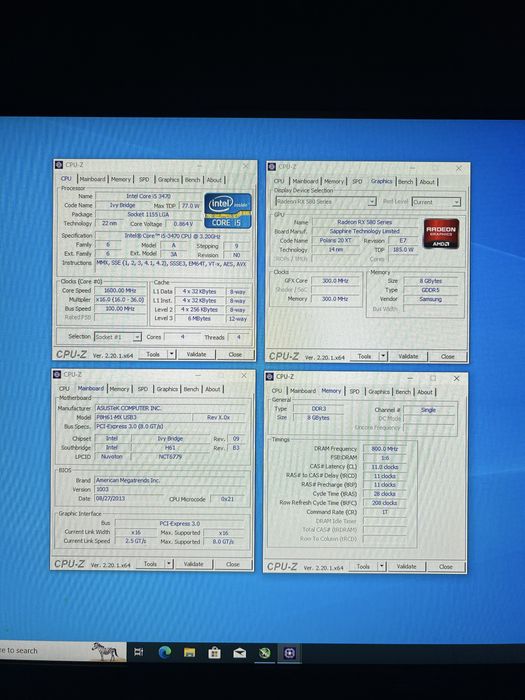525x700 pixels.
Task: Click mainboard Model field P8H61-MX USB3
Action: (144, 417)
